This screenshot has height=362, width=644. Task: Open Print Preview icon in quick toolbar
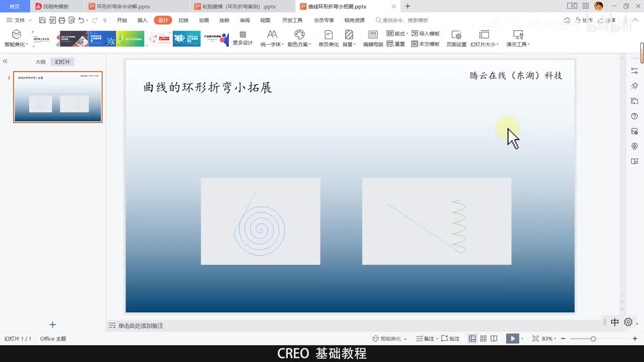click(71, 20)
